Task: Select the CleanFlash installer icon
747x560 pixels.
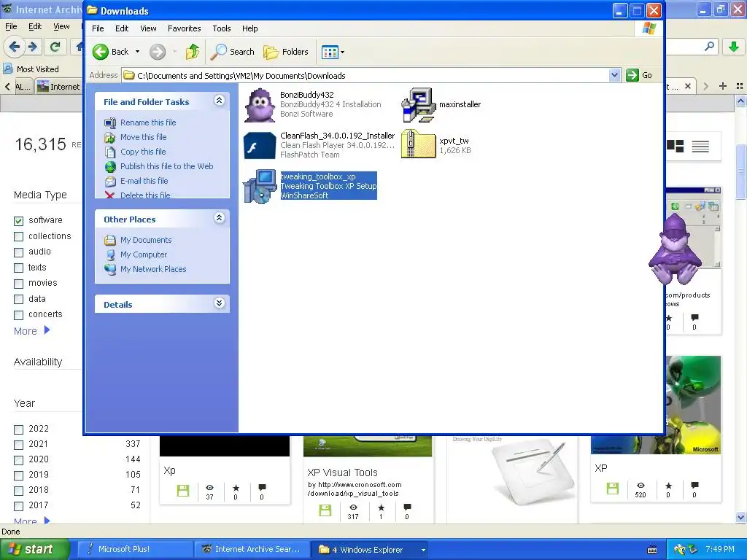Action: (x=260, y=145)
